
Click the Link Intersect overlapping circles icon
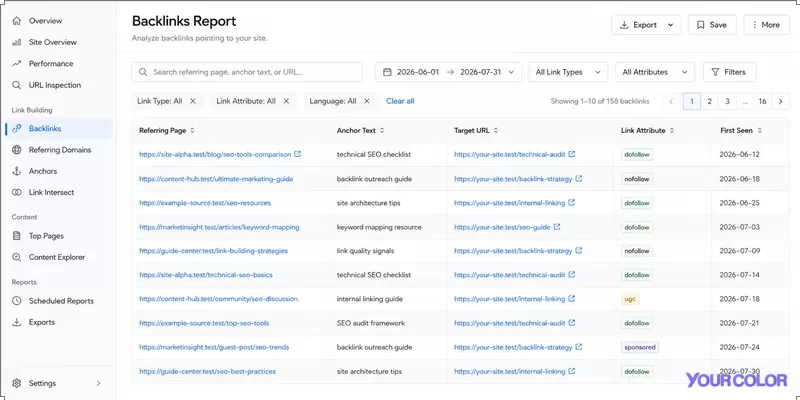(x=17, y=192)
